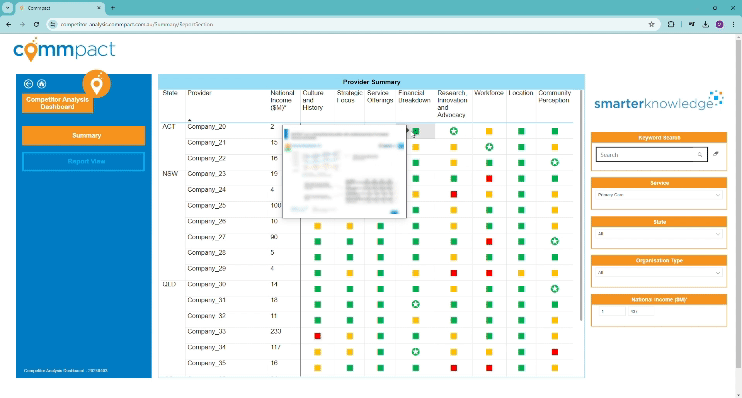This screenshot has width=742, height=398.
Task: Open the browser extensions icon
Action: click(671, 24)
